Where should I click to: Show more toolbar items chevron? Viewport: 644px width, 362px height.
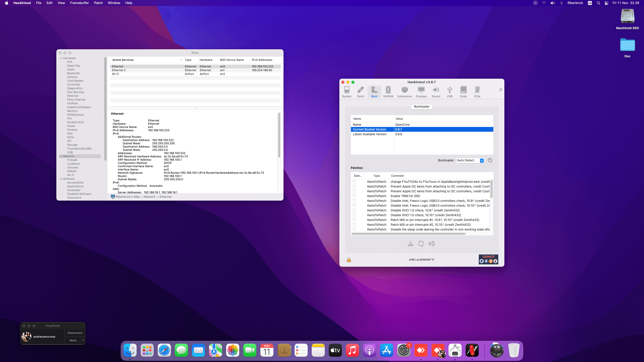(501, 90)
